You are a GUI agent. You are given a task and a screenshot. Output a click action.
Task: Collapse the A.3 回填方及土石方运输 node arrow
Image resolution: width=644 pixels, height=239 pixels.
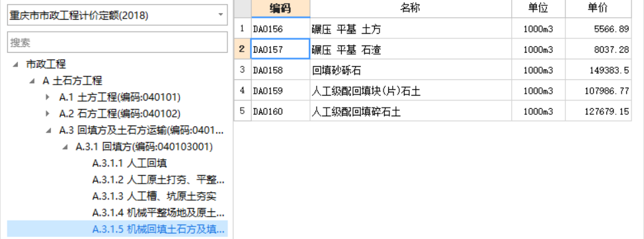48,130
